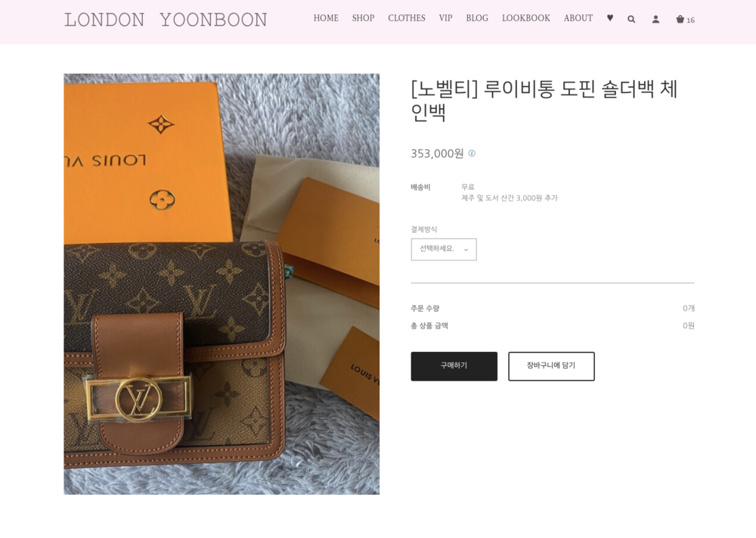Open the SHOP menu item
This screenshot has width=756, height=538.
click(363, 18)
